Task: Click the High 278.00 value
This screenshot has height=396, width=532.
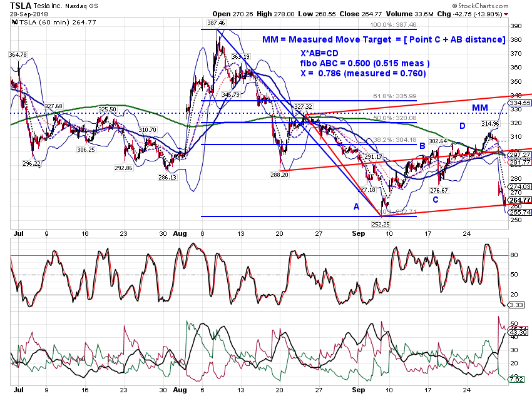Action: pyautogui.click(x=275, y=14)
